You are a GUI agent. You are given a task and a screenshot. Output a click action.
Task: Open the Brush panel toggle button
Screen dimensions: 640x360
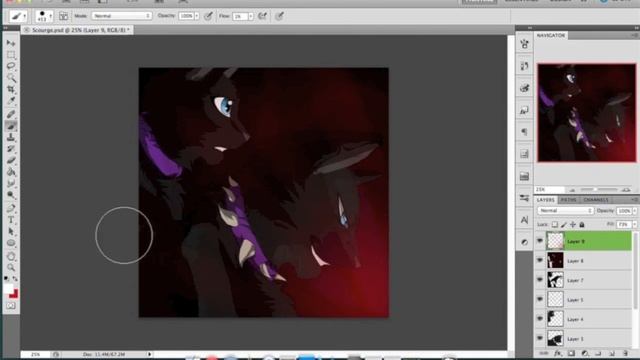(64, 16)
